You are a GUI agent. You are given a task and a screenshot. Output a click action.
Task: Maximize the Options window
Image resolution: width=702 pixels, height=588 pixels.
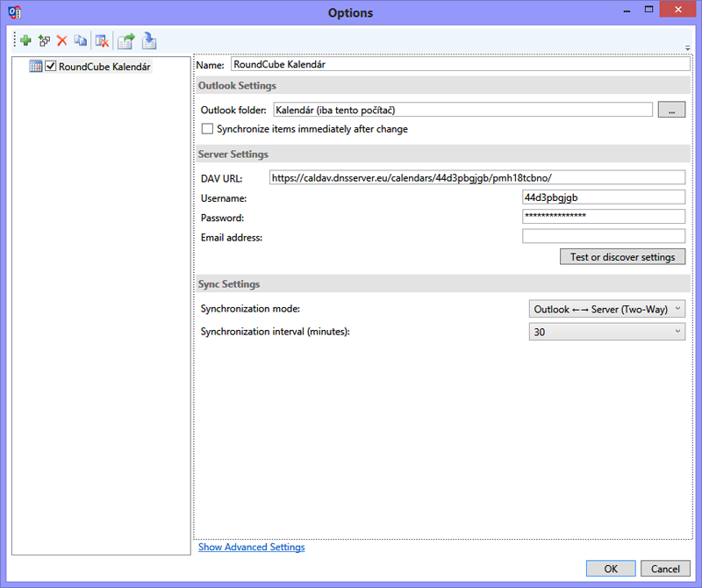(x=648, y=10)
